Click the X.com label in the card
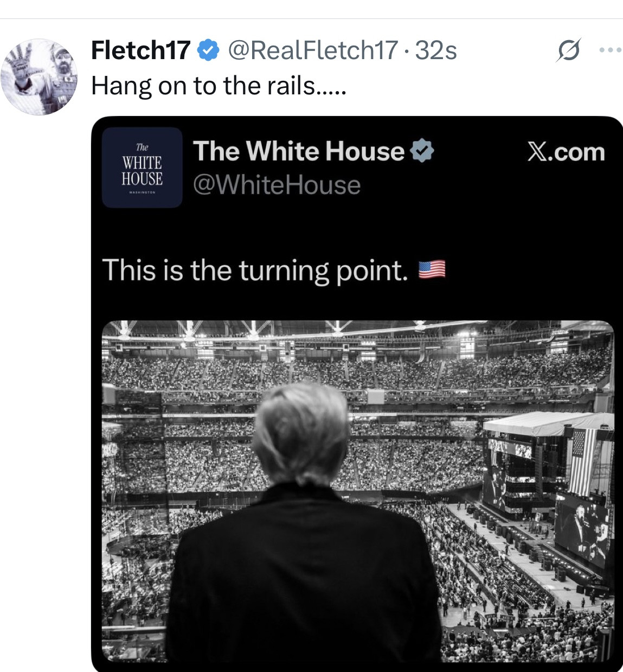Image resolution: width=623 pixels, height=672 pixels. pyautogui.click(x=566, y=152)
